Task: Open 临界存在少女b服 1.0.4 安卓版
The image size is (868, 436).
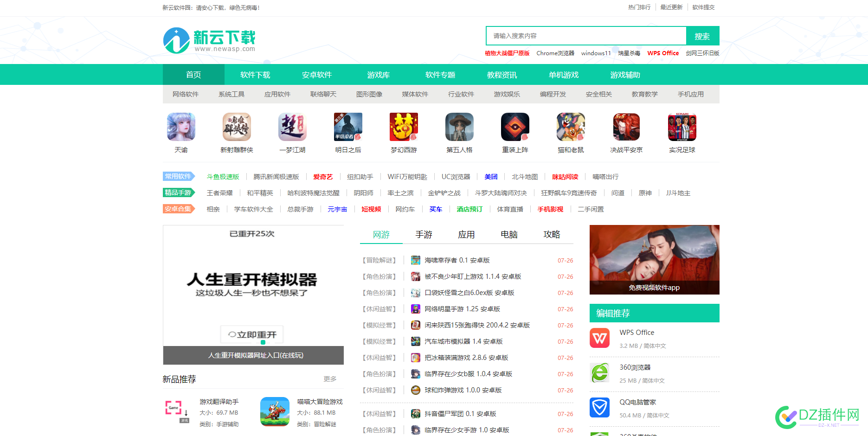Action: click(469, 374)
